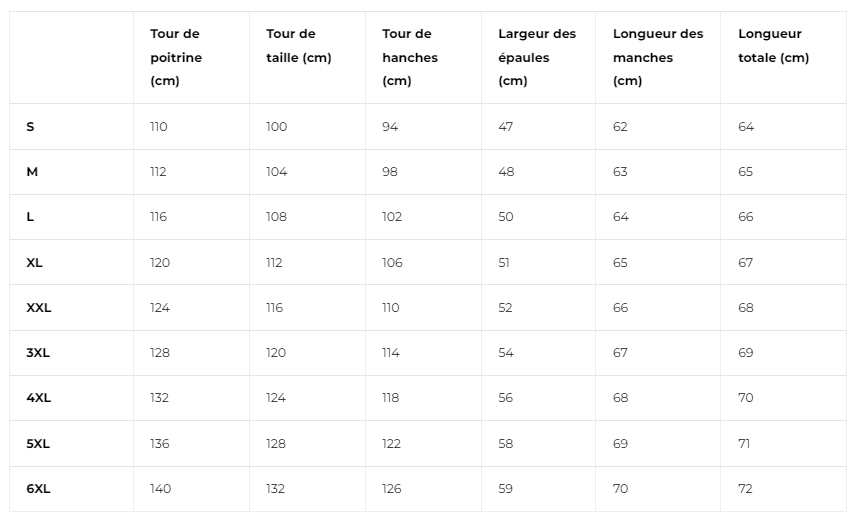
Task: Click the Tour de taille column header
Action: click(x=299, y=46)
